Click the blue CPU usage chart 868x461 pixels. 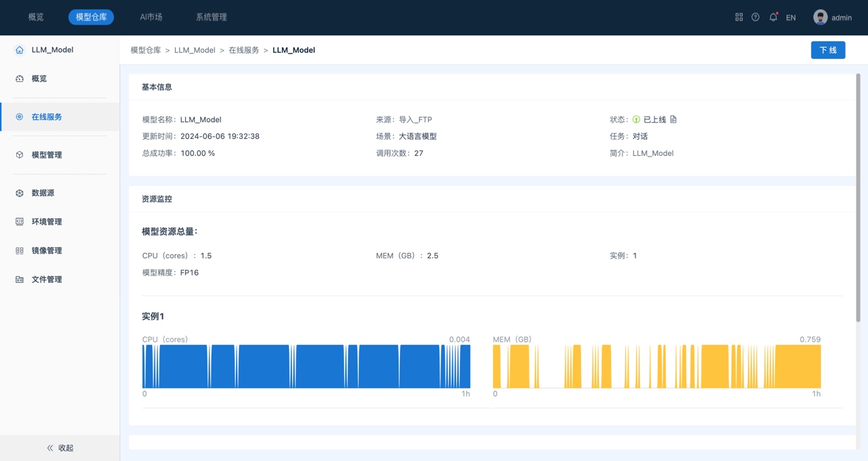[x=306, y=366]
